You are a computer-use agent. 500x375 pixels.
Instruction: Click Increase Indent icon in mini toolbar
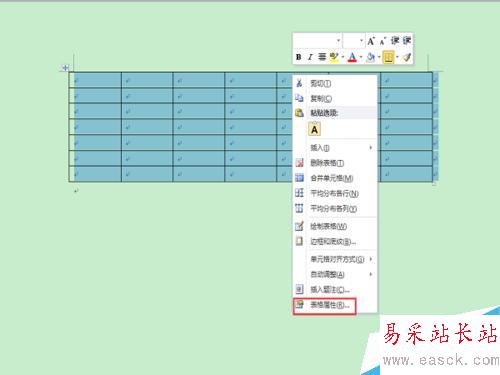[407, 41]
